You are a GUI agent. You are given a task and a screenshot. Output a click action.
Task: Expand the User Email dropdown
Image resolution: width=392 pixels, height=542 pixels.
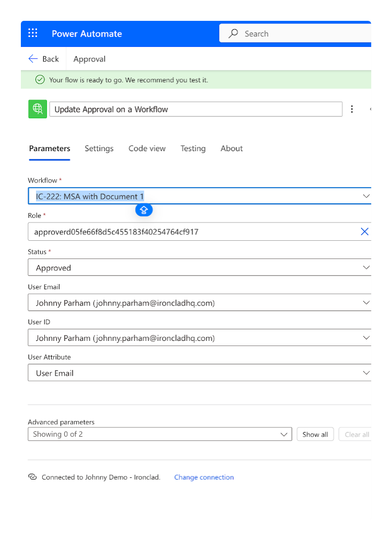(366, 303)
